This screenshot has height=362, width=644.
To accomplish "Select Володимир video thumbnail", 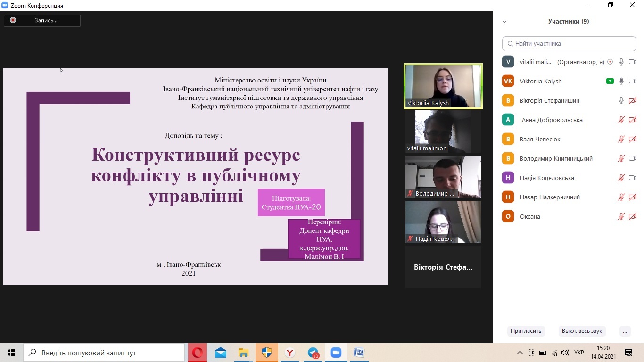I will point(443,177).
